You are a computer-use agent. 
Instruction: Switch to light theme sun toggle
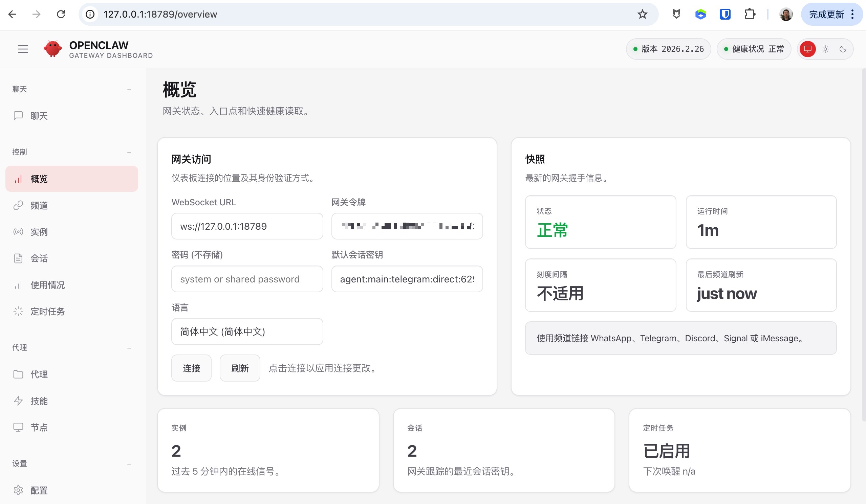click(825, 49)
